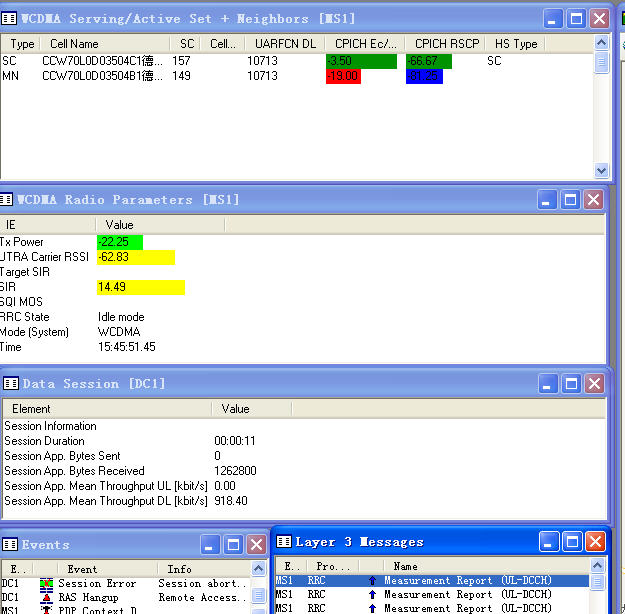The height and width of the screenshot is (614, 625).
Task: Maximize the Events window
Action: [x=233, y=545]
